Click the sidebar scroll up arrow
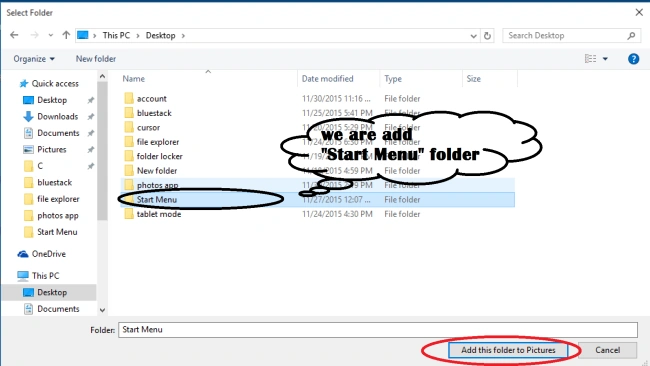The width and height of the screenshot is (650, 366). point(102,77)
